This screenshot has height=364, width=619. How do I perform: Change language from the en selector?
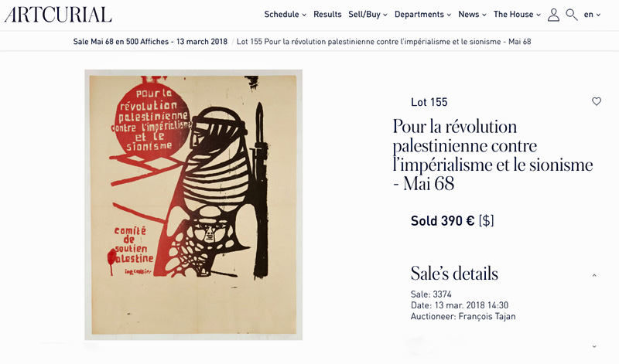coord(592,15)
